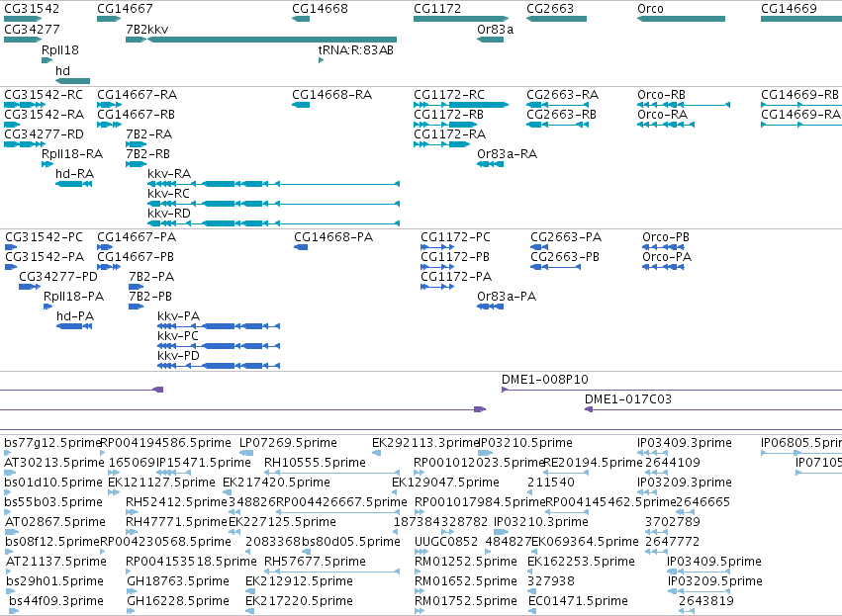Image resolution: width=842 pixels, height=616 pixels.
Task: Click the tRNA:R:83AB label
Action: tap(356, 49)
